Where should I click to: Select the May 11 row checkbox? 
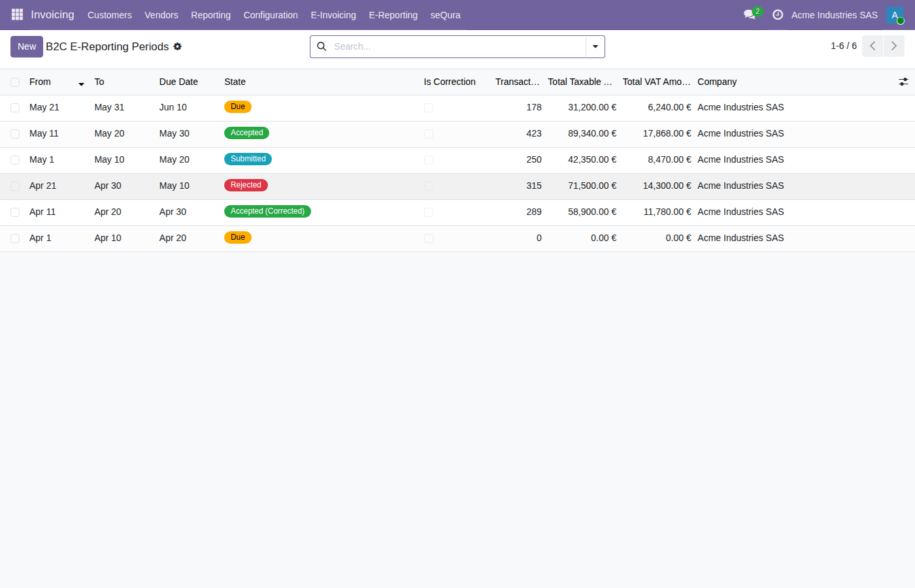click(x=15, y=134)
